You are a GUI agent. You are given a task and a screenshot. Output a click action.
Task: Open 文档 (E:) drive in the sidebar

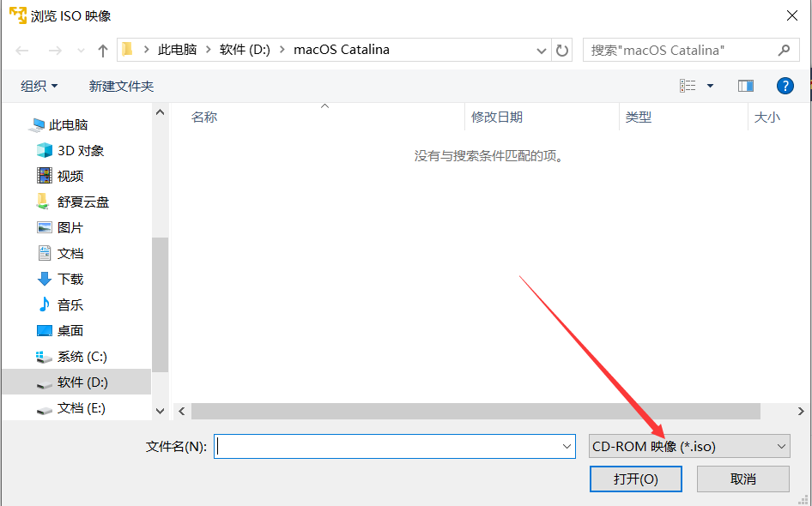click(x=82, y=408)
